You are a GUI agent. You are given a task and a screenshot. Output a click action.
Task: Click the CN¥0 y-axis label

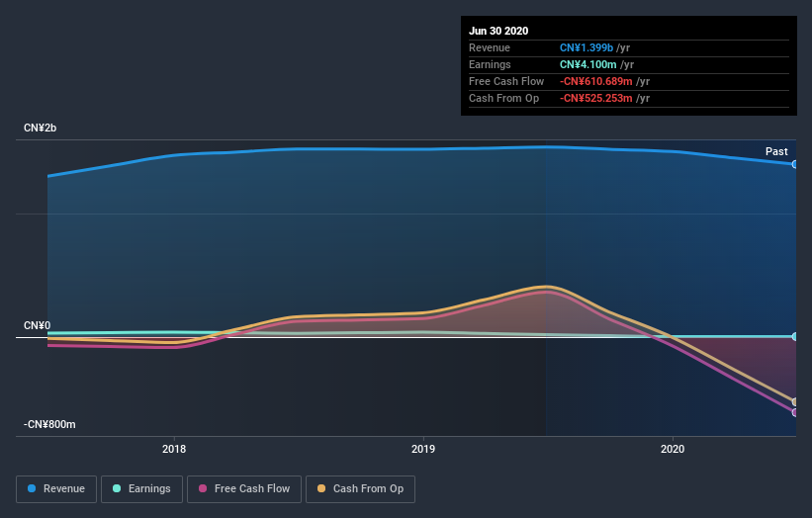click(x=38, y=325)
